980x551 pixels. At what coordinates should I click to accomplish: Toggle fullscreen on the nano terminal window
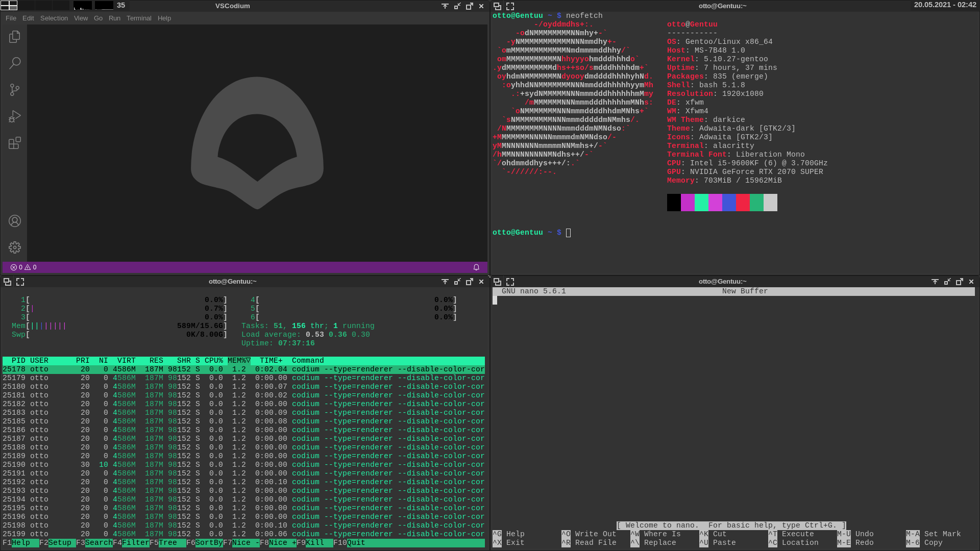(510, 282)
